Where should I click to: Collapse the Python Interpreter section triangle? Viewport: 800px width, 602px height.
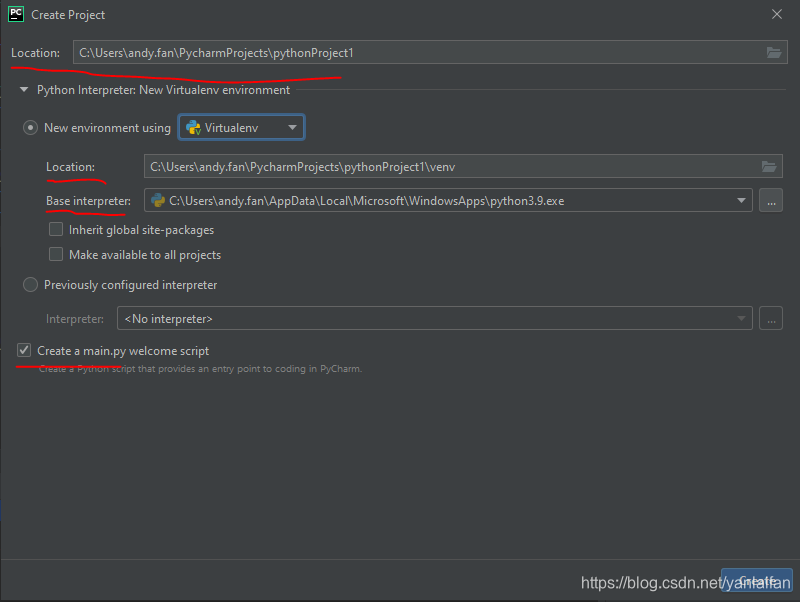[23, 89]
